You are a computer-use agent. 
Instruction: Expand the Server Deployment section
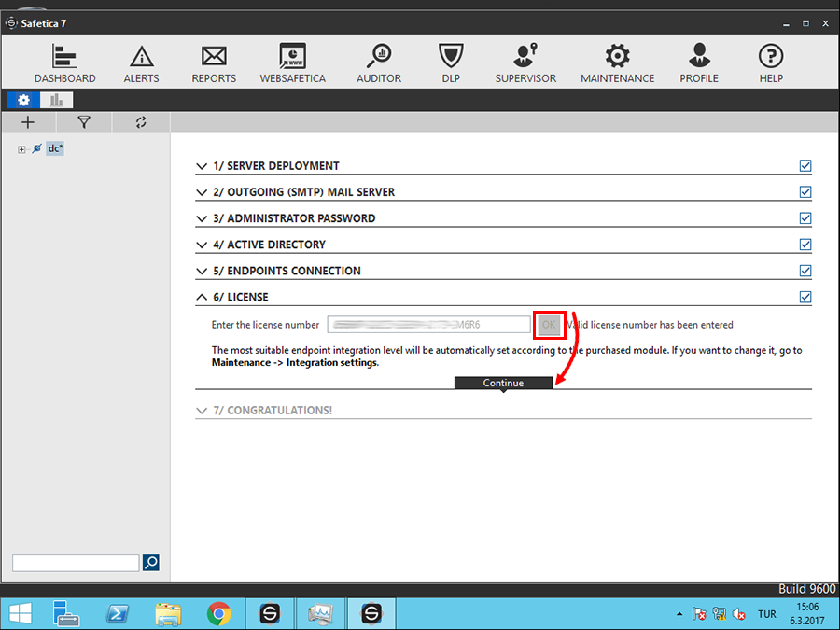click(x=202, y=166)
